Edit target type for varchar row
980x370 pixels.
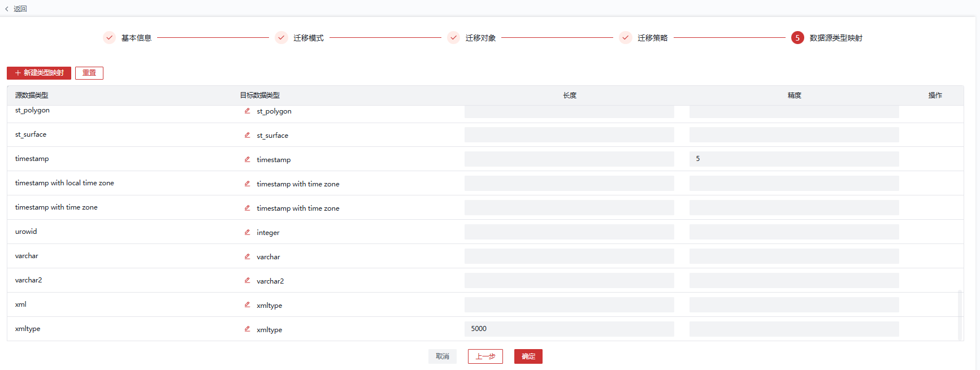pos(247,256)
